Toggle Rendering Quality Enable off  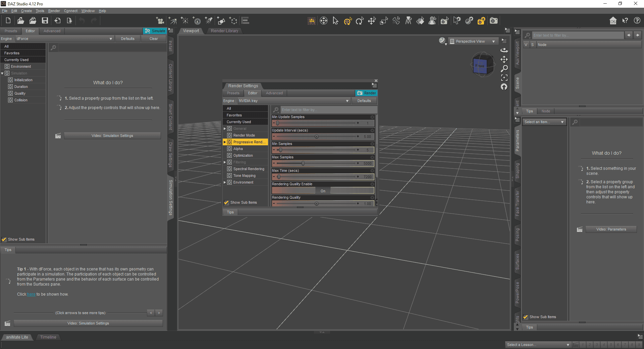(x=323, y=190)
